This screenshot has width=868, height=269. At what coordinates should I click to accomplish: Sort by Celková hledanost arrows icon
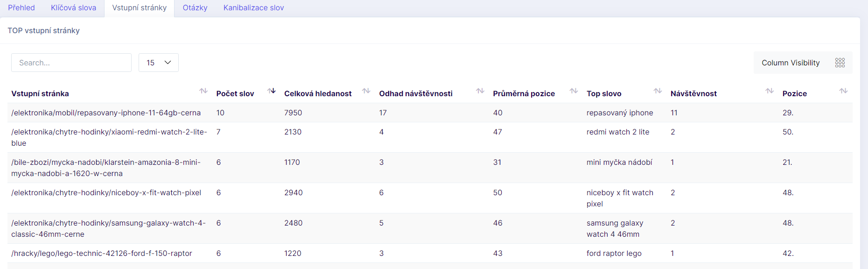coord(366,91)
